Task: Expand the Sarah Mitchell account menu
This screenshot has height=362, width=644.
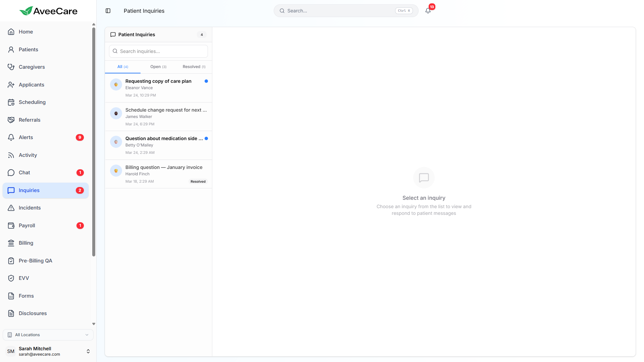Action: 88,351
